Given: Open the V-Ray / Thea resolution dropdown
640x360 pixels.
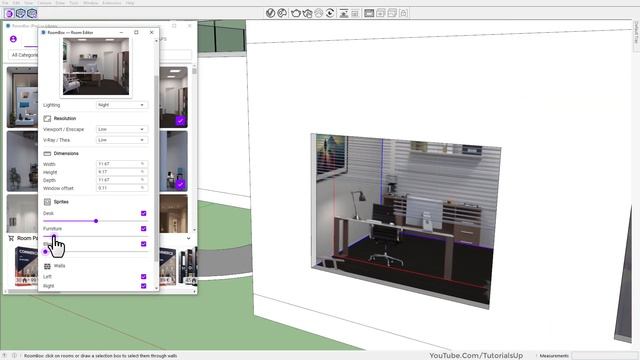Looking at the screenshot, I should [x=122, y=140].
